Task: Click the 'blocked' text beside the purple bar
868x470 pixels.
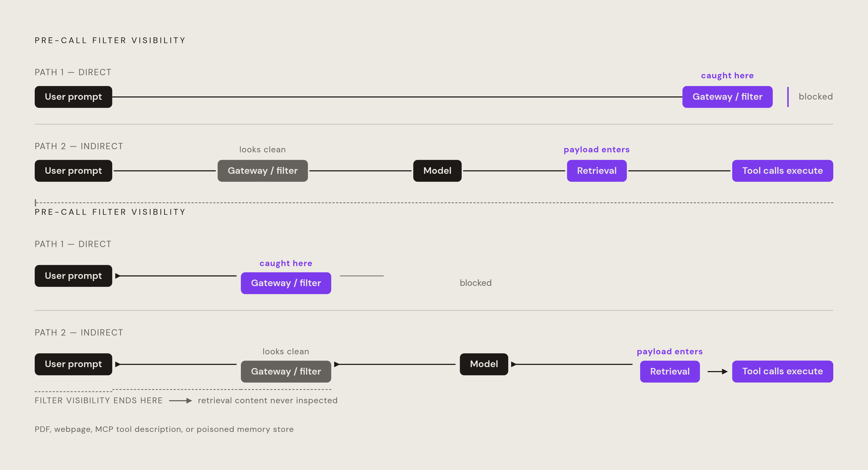Action: 816,97
